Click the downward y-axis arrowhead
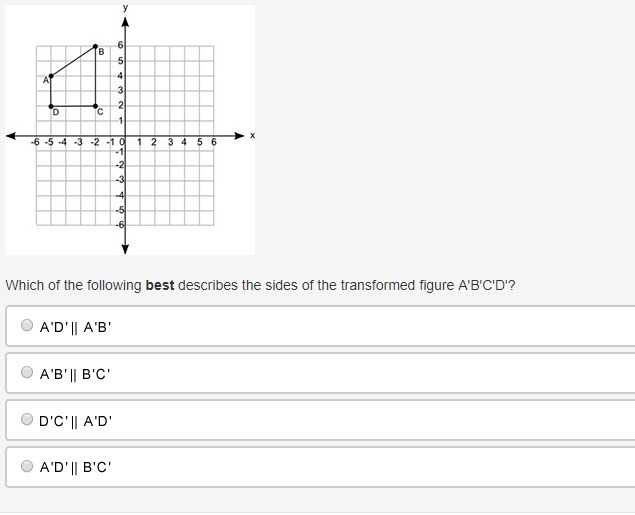635x515 pixels. pyautogui.click(x=125, y=249)
